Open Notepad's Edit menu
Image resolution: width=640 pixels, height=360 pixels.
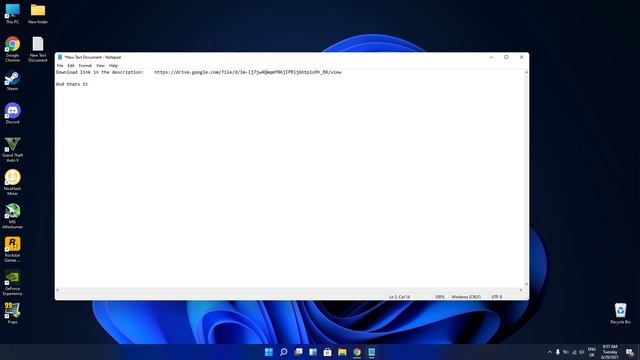click(x=71, y=66)
